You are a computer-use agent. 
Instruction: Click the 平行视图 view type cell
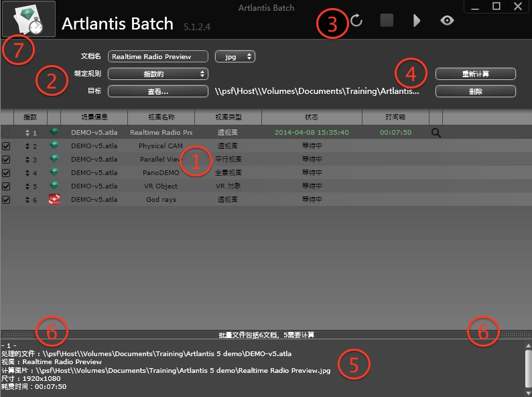tap(228, 159)
